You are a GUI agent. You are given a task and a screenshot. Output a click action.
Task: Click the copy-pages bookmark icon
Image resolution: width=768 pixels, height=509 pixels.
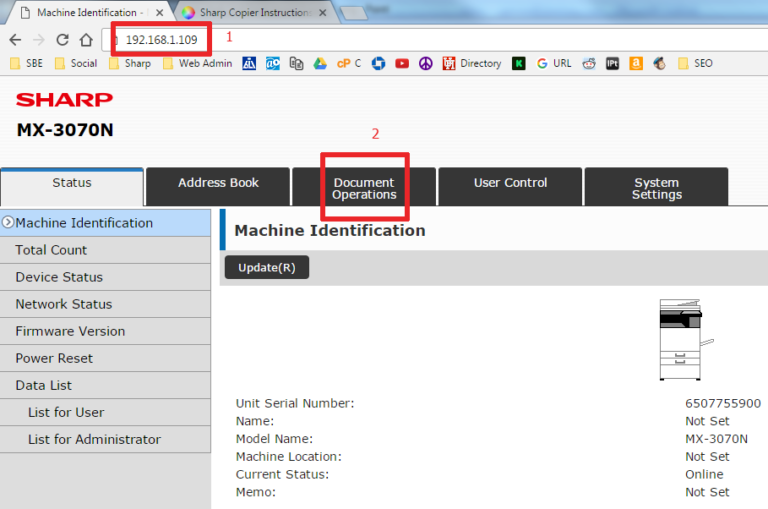tap(296, 63)
